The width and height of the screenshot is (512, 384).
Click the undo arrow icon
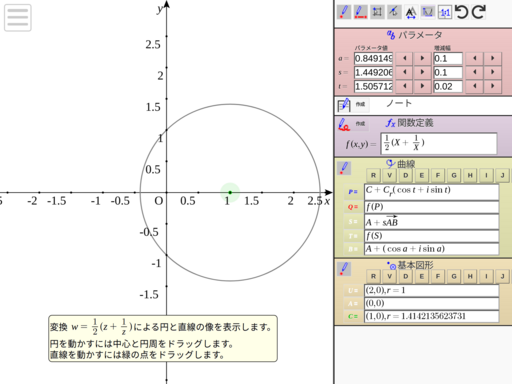(462, 12)
